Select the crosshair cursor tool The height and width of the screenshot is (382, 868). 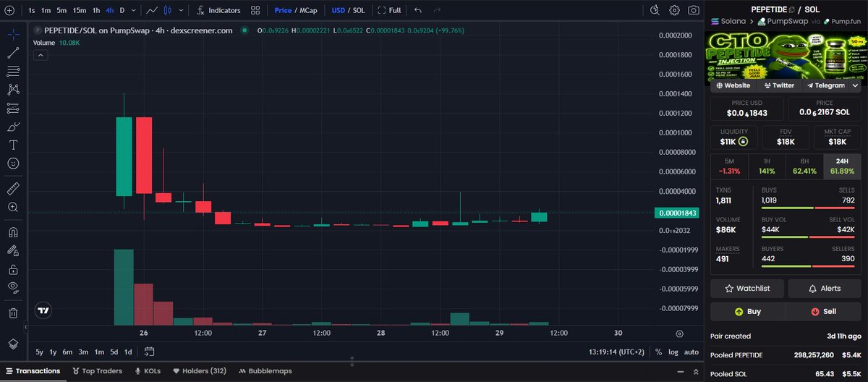[13, 34]
